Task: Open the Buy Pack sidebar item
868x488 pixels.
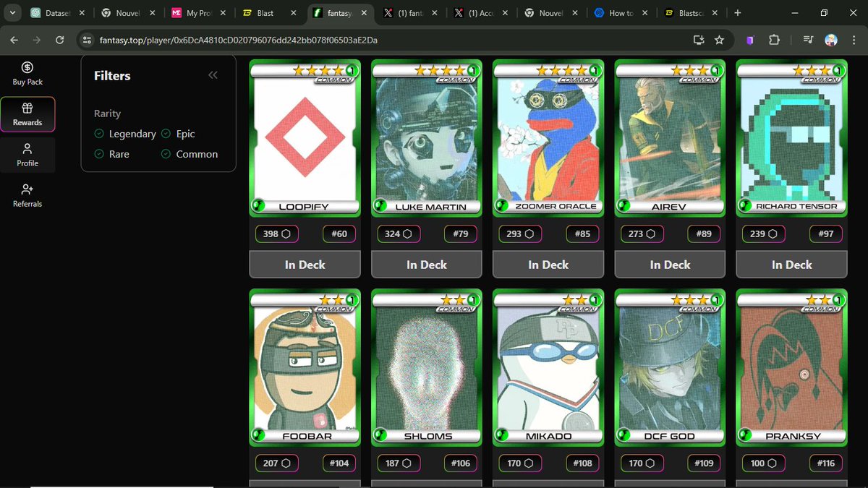Action: (x=27, y=74)
